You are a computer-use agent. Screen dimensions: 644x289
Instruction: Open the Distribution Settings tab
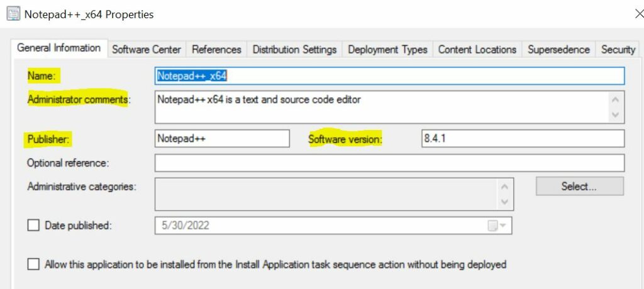coord(294,50)
